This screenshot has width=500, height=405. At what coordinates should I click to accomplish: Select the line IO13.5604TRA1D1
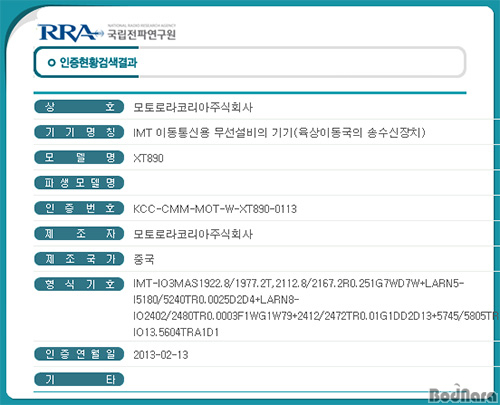(x=176, y=332)
